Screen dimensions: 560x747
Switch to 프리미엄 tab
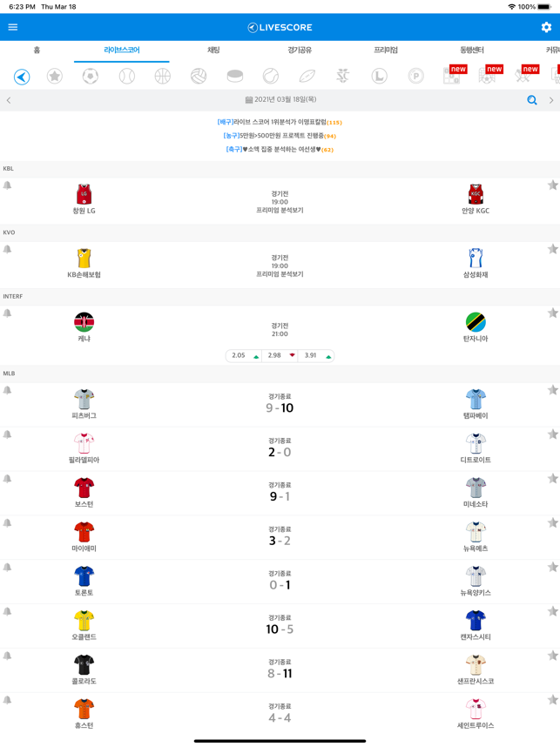click(x=386, y=50)
